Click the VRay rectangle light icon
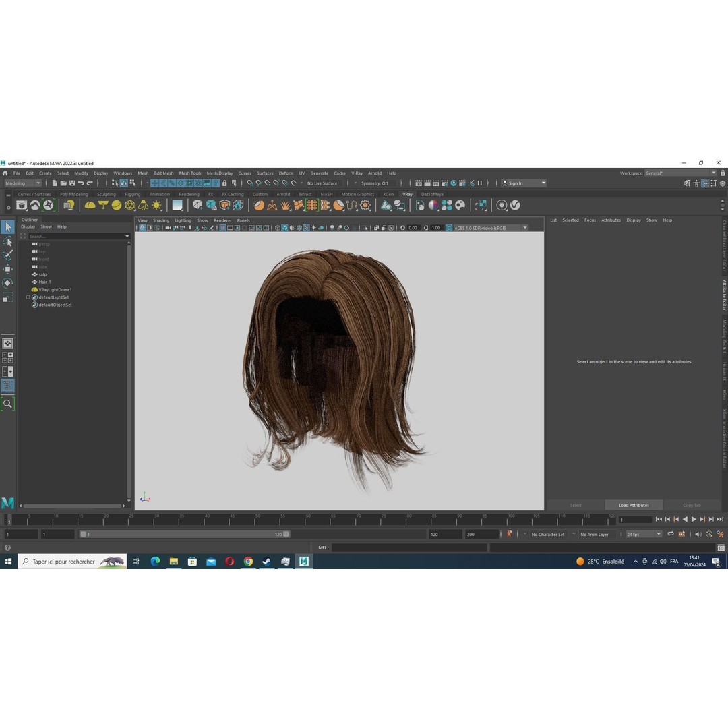The width and height of the screenshot is (728, 728). [103, 205]
